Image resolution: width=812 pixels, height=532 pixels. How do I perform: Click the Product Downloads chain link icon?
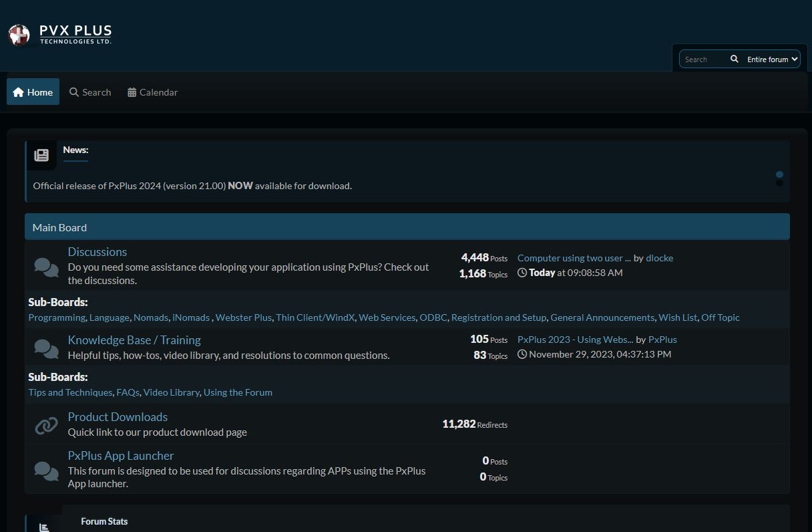[x=46, y=425]
